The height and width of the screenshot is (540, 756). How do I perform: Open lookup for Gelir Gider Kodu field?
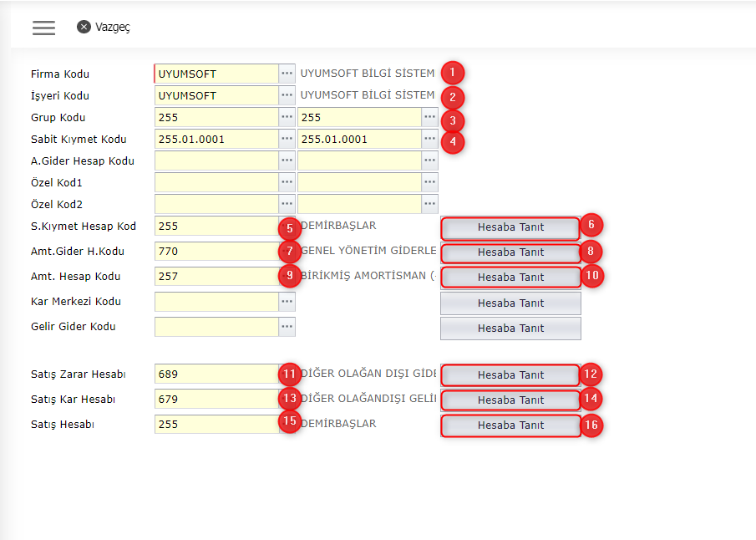pyautogui.click(x=287, y=327)
